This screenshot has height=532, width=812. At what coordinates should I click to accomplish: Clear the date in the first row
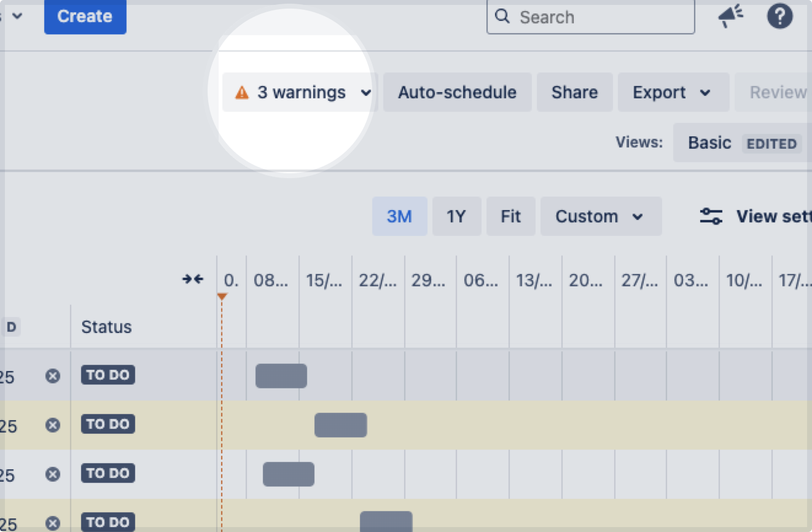tap(53, 376)
